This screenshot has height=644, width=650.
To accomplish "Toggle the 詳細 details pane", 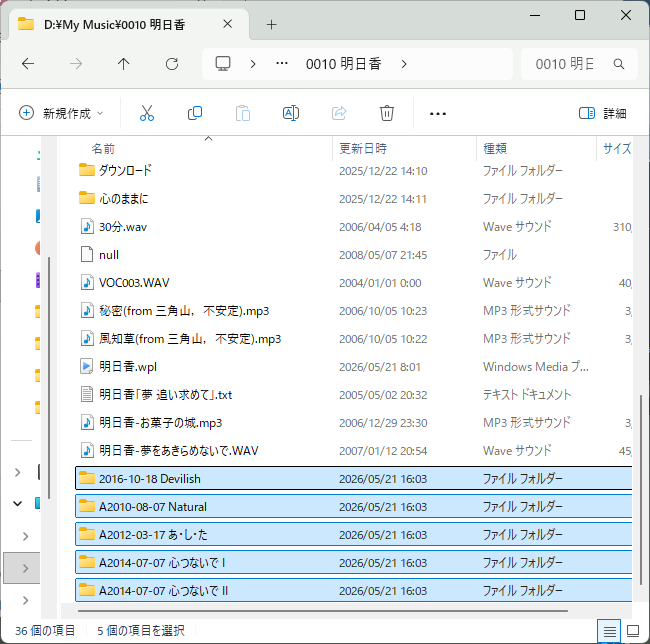I will click(602, 113).
